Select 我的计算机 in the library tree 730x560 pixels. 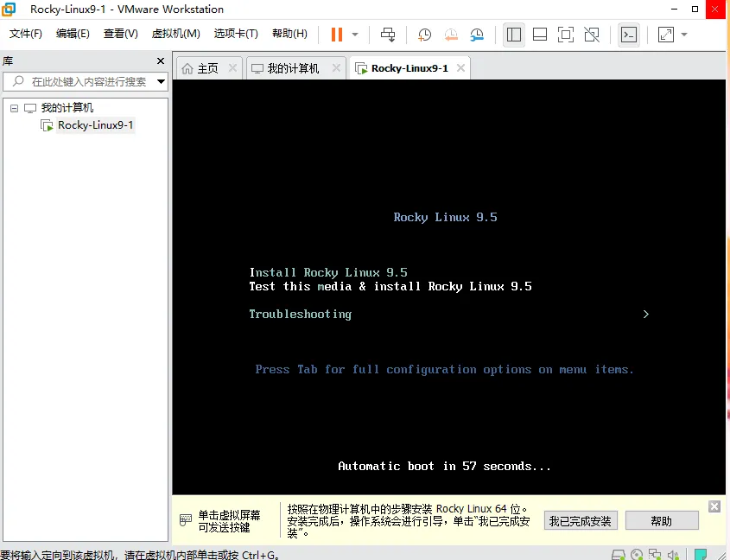click(67, 108)
